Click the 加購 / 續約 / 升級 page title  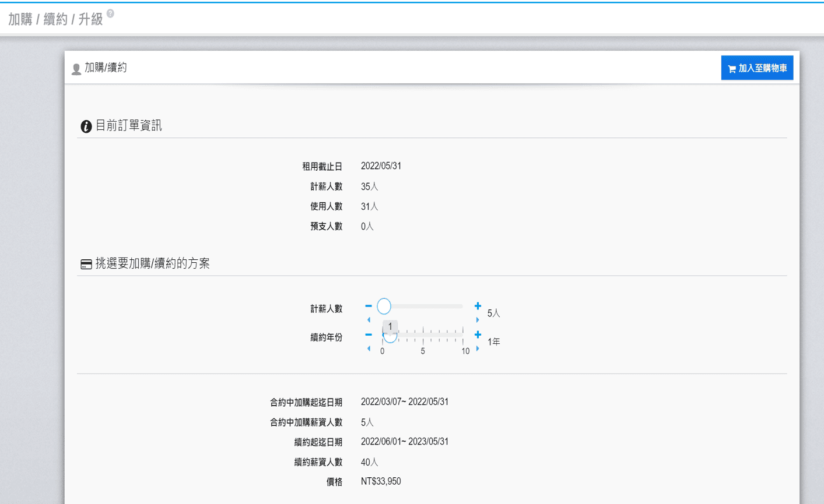coord(55,19)
